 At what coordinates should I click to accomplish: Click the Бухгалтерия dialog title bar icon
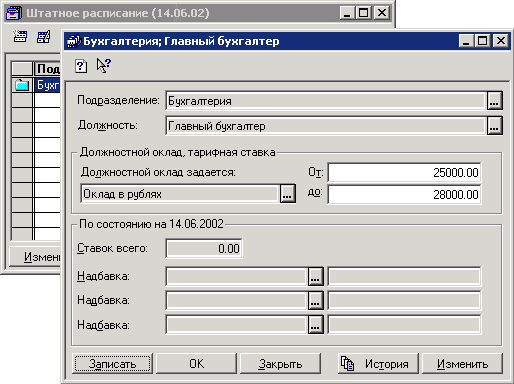[x=73, y=41]
